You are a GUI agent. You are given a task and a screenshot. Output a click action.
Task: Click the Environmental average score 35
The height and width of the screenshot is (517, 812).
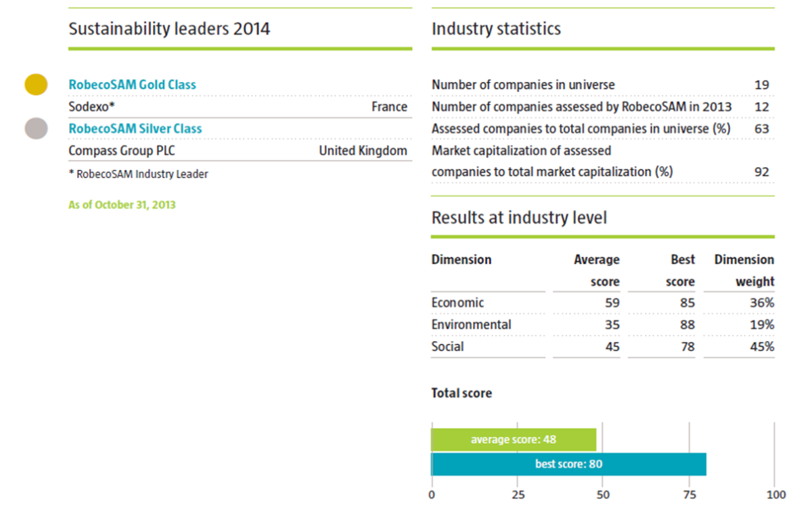pyautogui.click(x=612, y=324)
